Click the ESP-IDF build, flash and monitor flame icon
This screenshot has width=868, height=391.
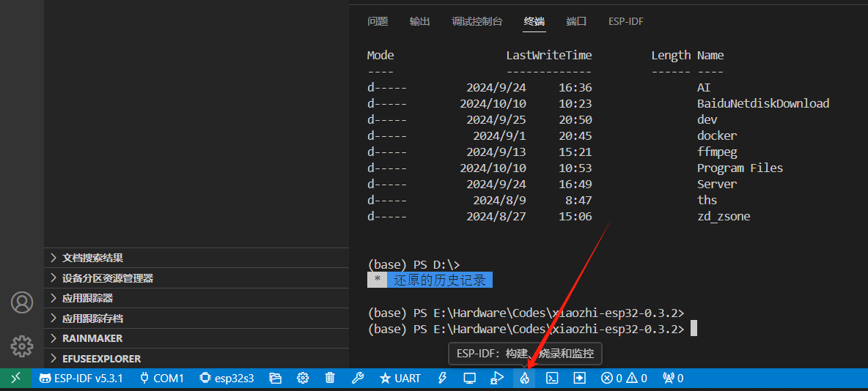click(524, 379)
